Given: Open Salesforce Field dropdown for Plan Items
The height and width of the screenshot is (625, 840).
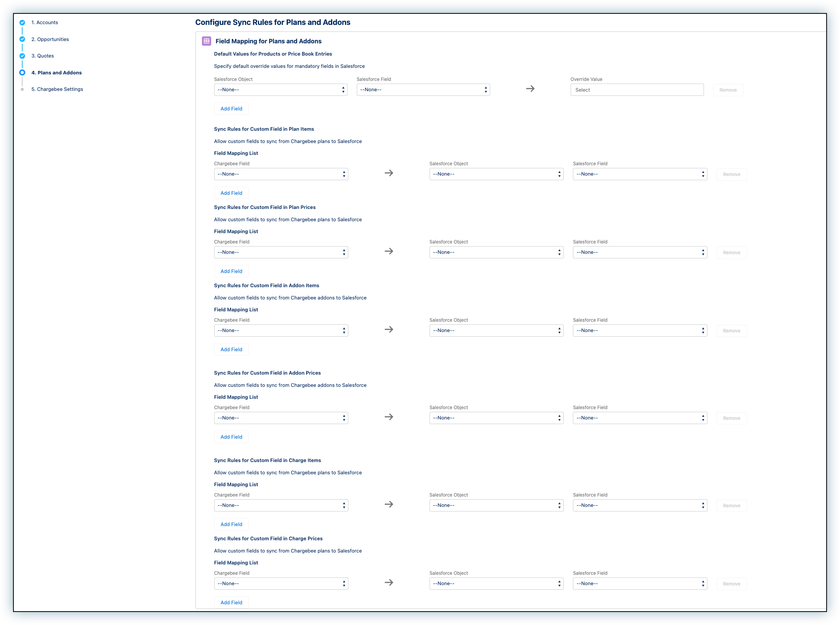Looking at the screenshot, I should 640,174.
